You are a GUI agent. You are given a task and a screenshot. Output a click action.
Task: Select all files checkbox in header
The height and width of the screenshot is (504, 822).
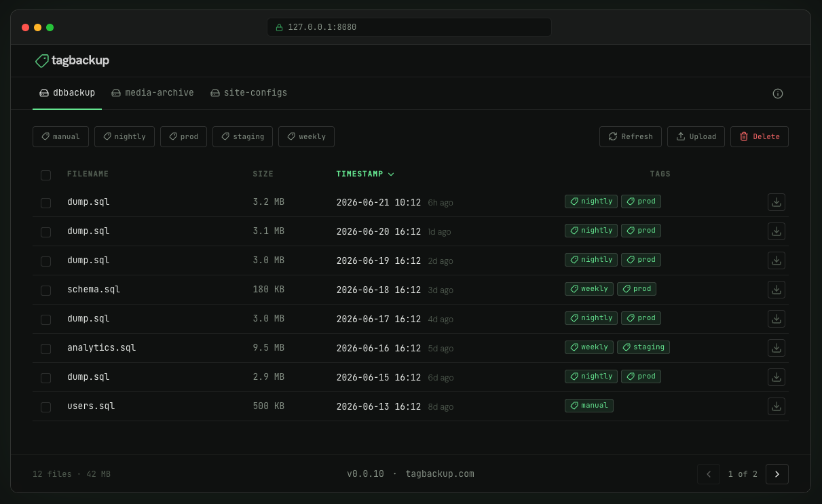click(45, 175)
